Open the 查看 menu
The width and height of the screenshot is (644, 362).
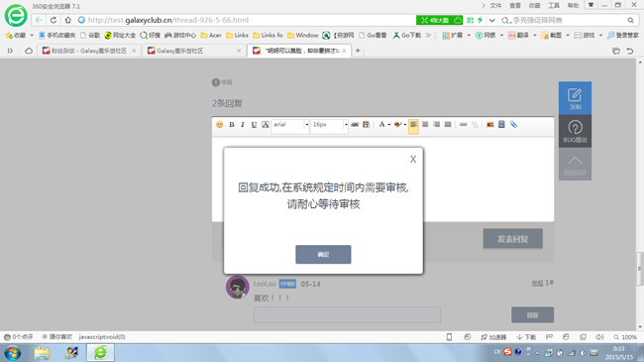point(515,5)
